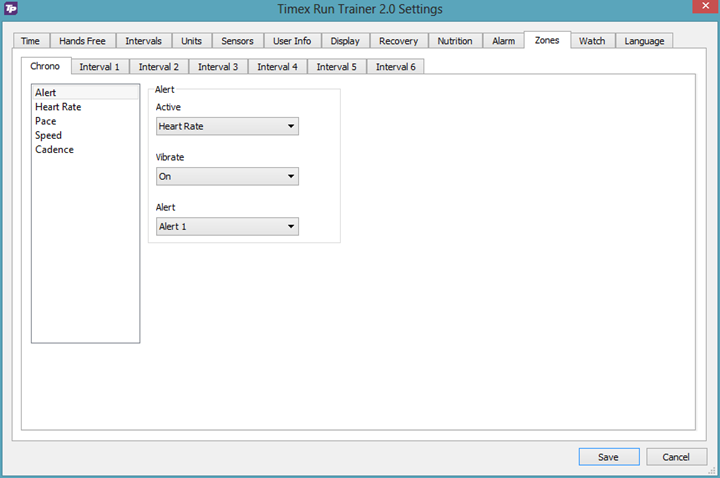
Task: Pick Speed in the zone list
Action: [x=85, y=135]
